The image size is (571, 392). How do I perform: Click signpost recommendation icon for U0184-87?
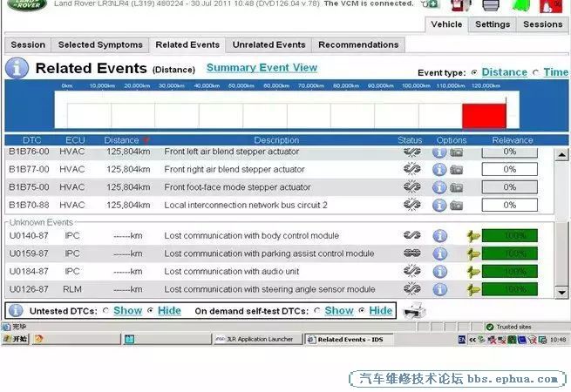click(x=473, y=272)
